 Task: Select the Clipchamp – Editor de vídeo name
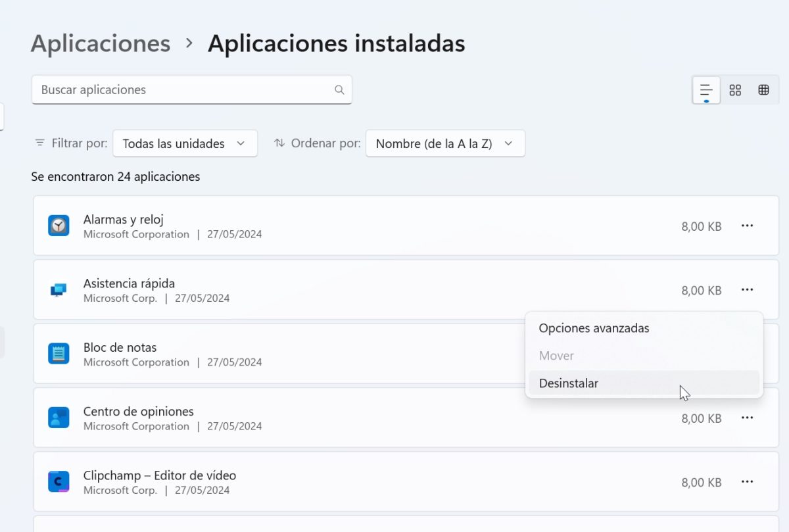pos(160,475)
